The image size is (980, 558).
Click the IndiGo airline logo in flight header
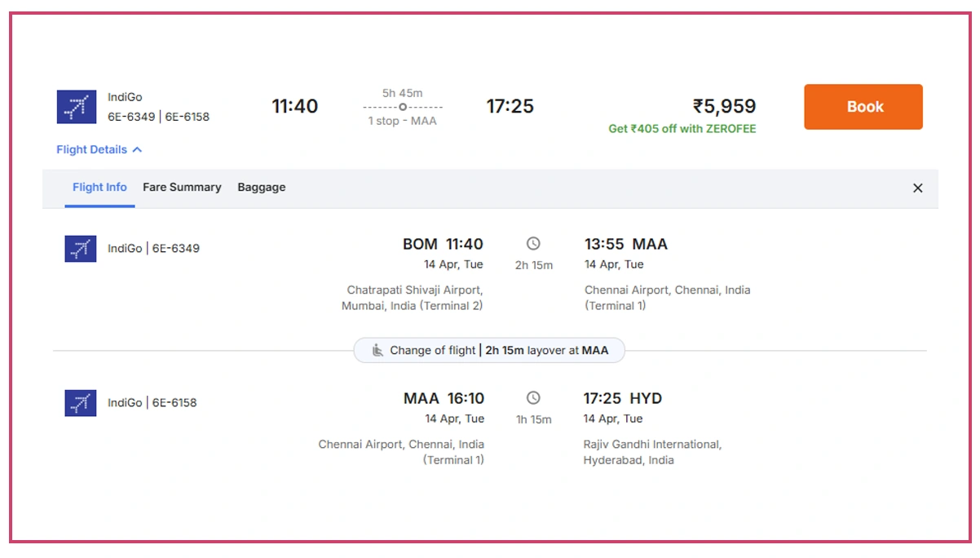point(76,106)
